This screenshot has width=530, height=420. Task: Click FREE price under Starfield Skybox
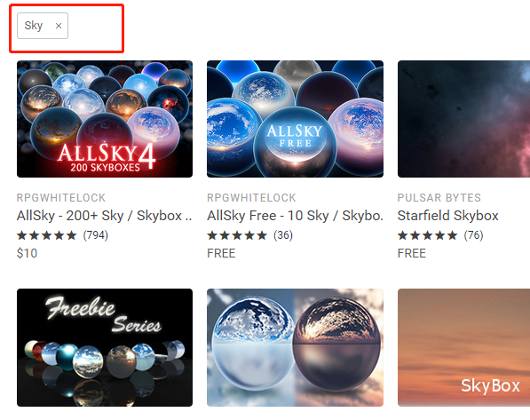pos(412,253)
